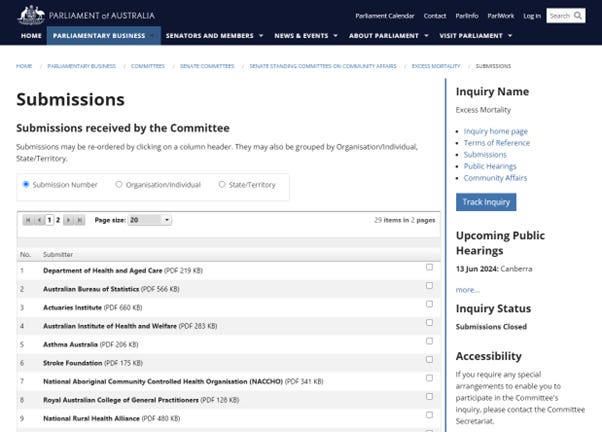Tick checkbox for Actuaries Institute
Viewport: 602px width, 432px height.
click(x=429, y=304)
